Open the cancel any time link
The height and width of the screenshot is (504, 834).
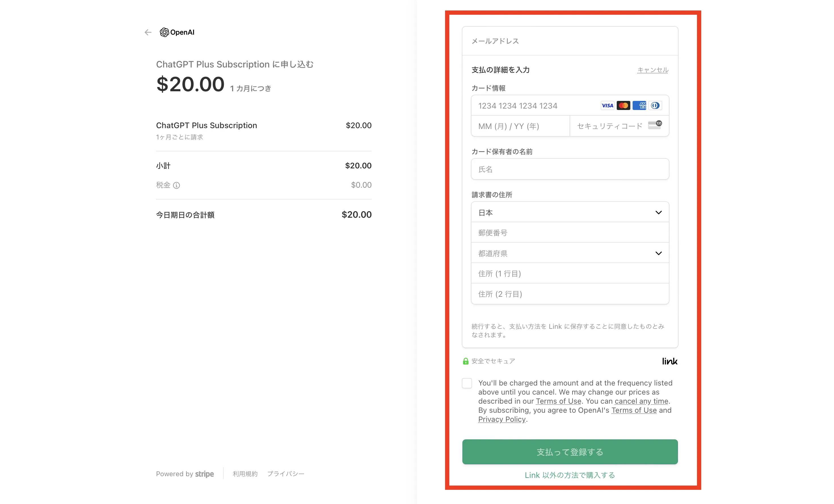coord(641,401)
